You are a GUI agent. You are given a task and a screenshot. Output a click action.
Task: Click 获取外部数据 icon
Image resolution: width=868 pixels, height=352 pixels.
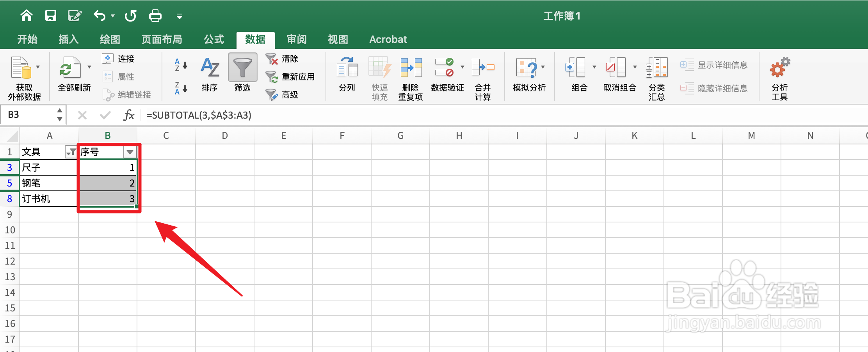point(21,68)
